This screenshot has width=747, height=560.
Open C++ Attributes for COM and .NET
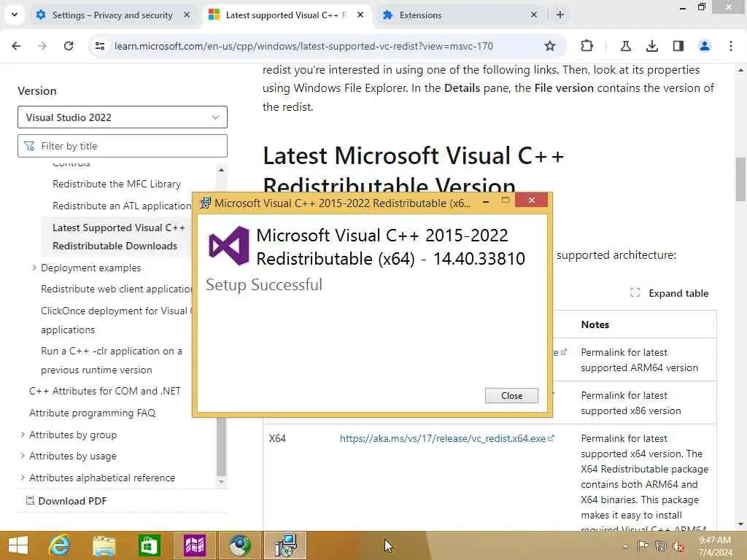[105, 391]
